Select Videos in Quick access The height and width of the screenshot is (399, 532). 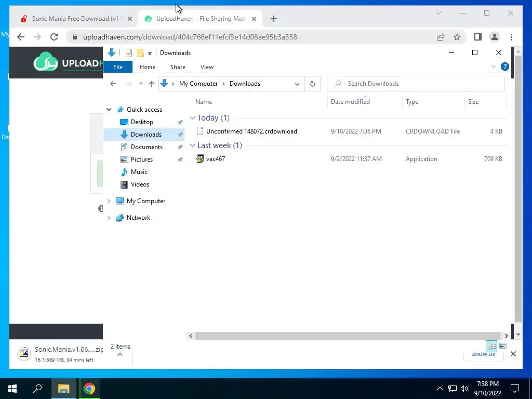coord(140,184)
